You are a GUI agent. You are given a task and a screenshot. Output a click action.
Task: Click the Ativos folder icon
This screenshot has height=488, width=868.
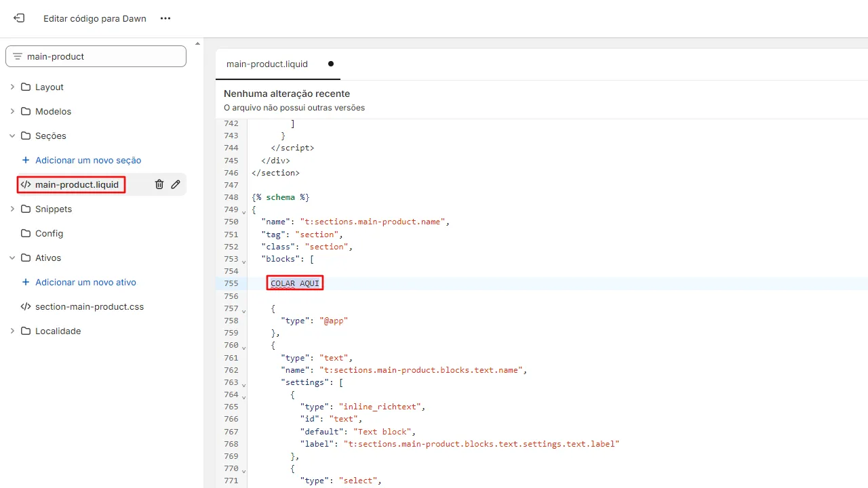click(x=26, y=258)
